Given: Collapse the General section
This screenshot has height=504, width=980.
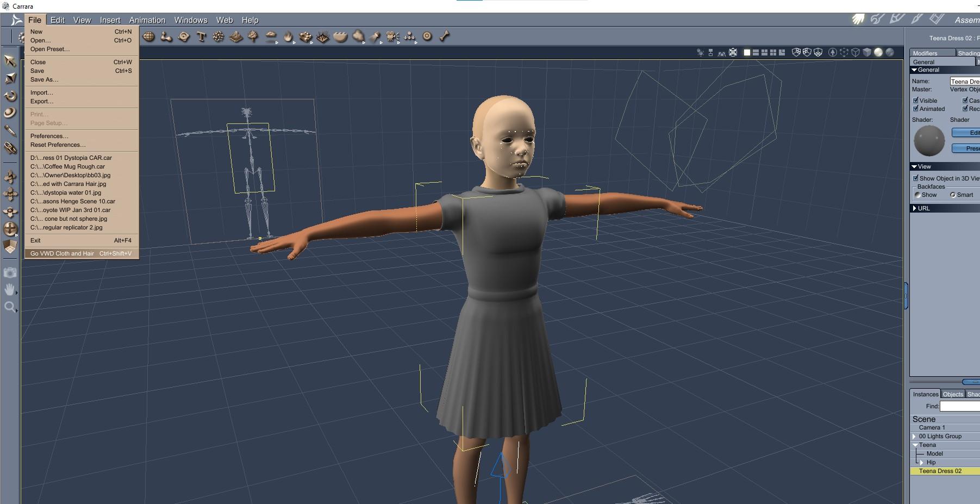Looking at the screenshot, I should point(914,70).
